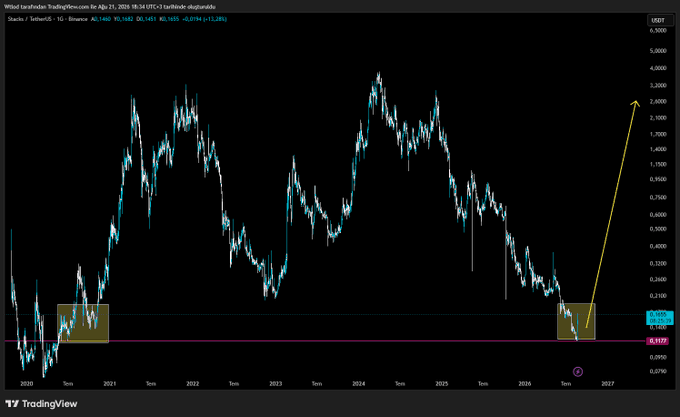Screen dimensions: 680x417
Task: Click the 2020 label on time axis
Action: tap(27, 384)
